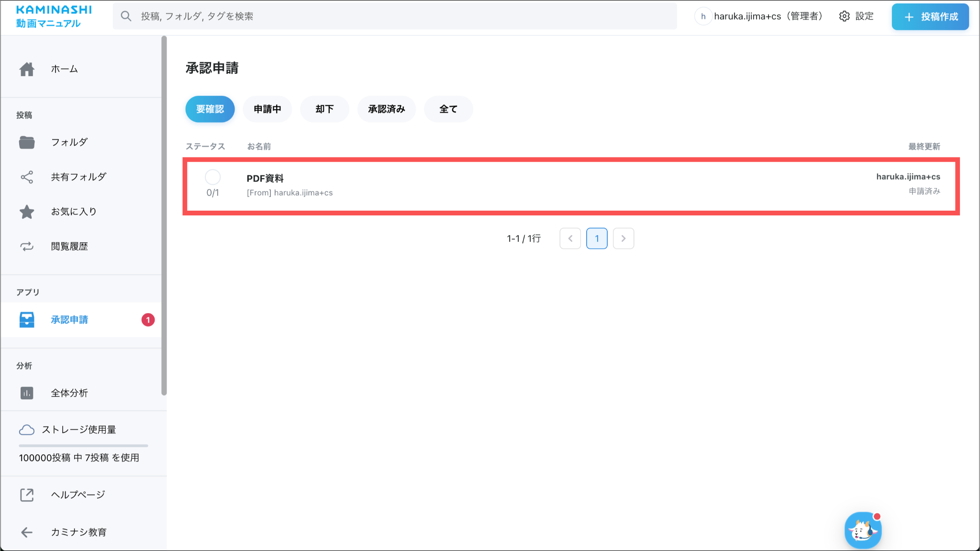Click the settings gear icon
This screenshot has height=551, width=980.
coord(845,16)
